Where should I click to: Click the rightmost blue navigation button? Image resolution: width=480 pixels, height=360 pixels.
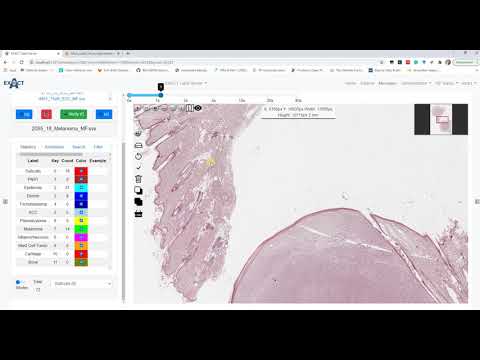[104, 114]
